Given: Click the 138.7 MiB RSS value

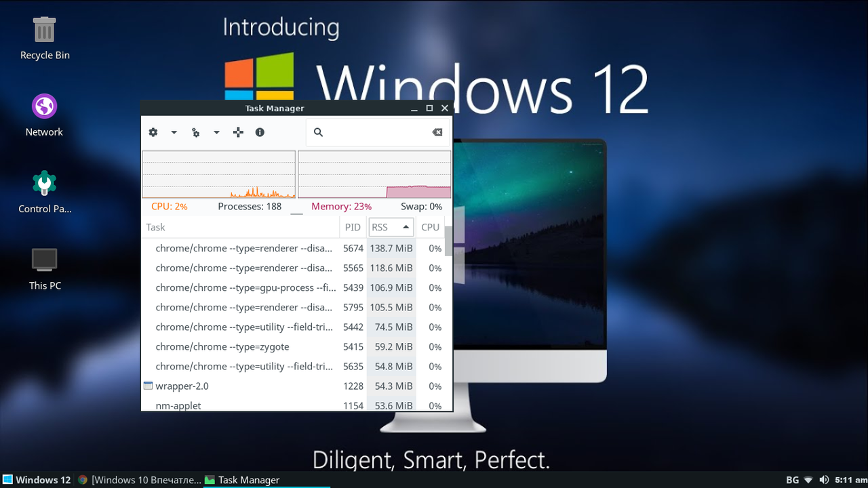Looking at the screenshot, I should [391, 248].
